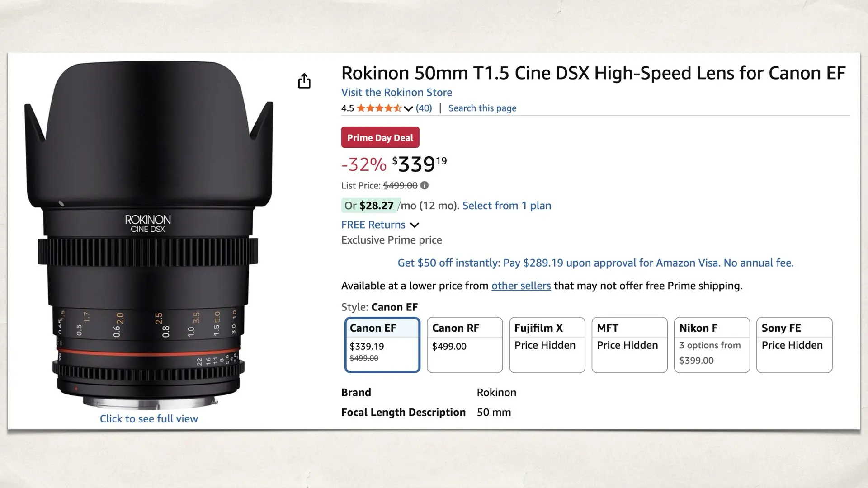Select the Fujifilm X style option
This screenshot has height=488, width=868.
[547, 345]
